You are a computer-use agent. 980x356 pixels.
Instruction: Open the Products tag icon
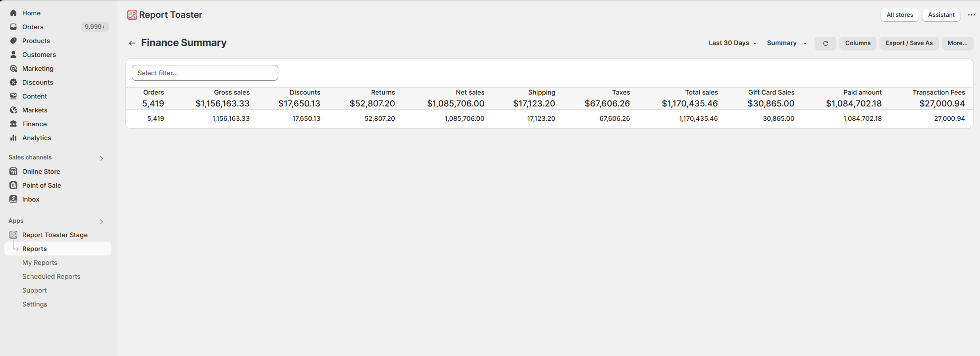click(13, 41)
